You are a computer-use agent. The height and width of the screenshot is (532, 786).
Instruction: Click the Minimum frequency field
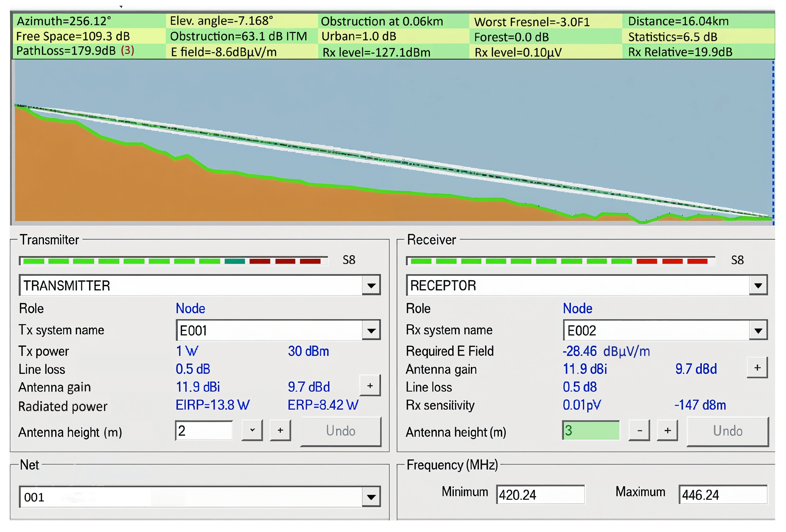tap(540, 495)
